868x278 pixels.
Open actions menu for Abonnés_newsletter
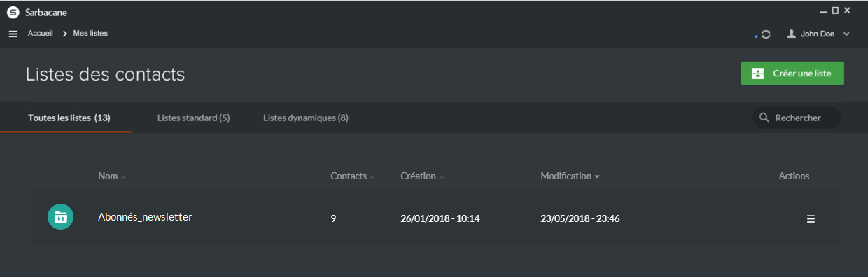pos(811,218)
